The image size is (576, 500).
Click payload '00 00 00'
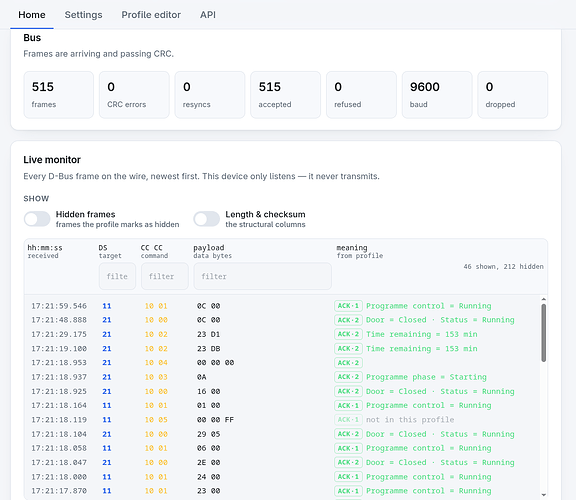tap(215, 363)
